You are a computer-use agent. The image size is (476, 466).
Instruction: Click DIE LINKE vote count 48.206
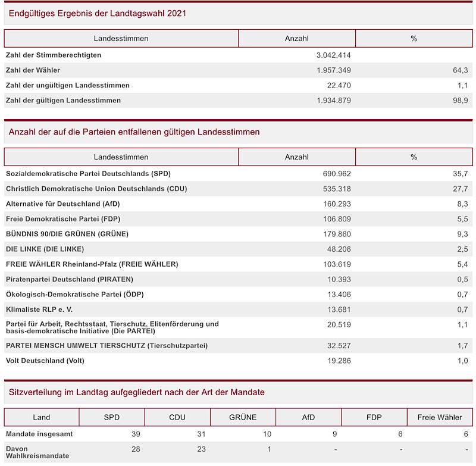point(339,249)
